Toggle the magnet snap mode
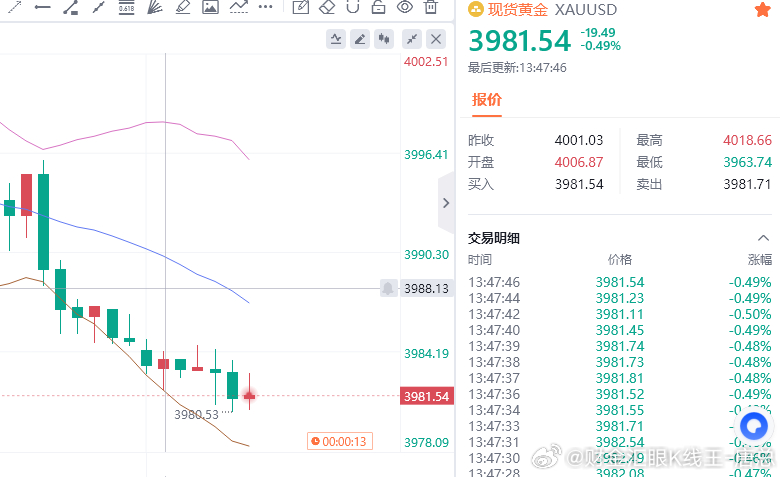 pos(353,6)
